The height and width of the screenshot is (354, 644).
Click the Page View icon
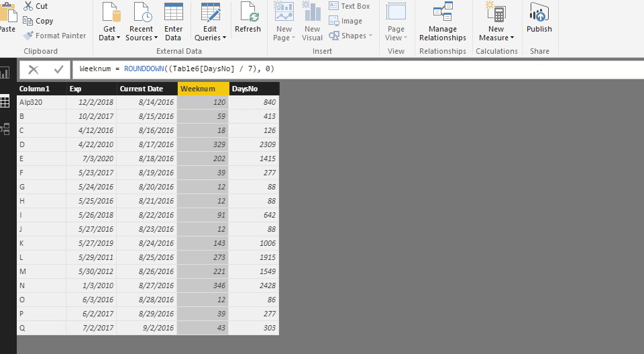click(x=396, y=11)
